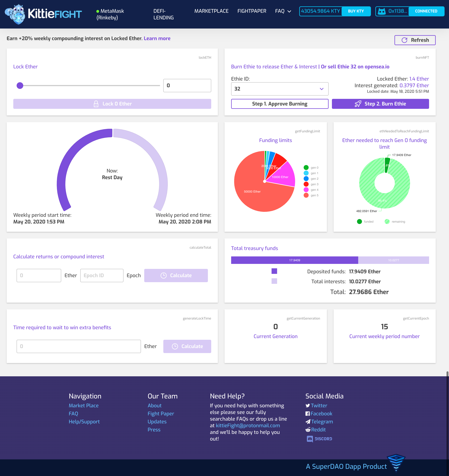Click the Telegram paper plane icon
Viewport: 449px width, 476px height.
[x=308, y=422]
